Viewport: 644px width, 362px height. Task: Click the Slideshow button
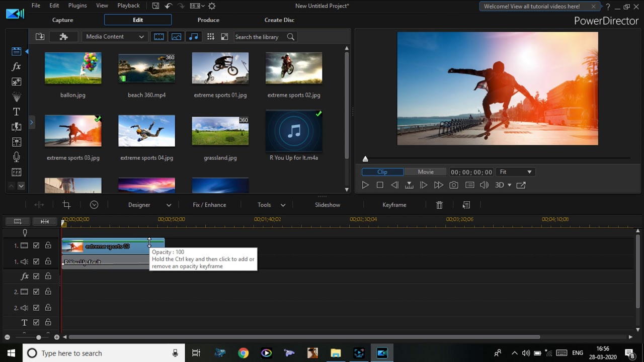coord(328,205)
